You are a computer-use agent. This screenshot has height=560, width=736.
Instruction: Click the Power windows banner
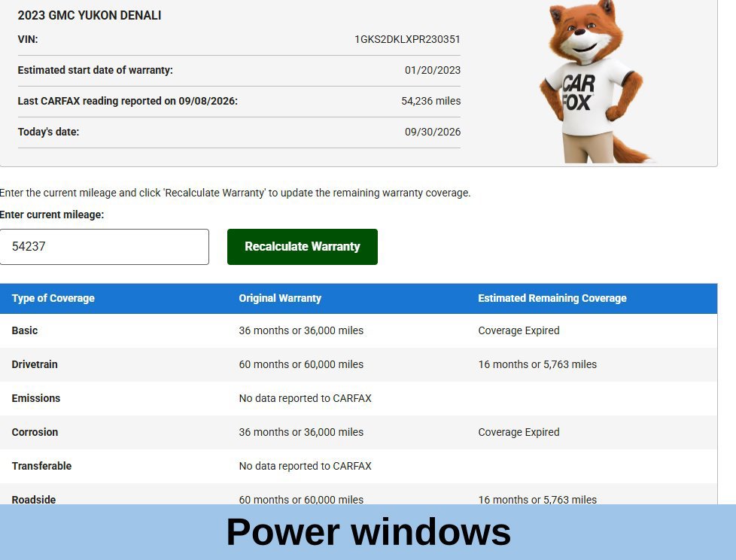pyautogui.click(x=368, y=532)
